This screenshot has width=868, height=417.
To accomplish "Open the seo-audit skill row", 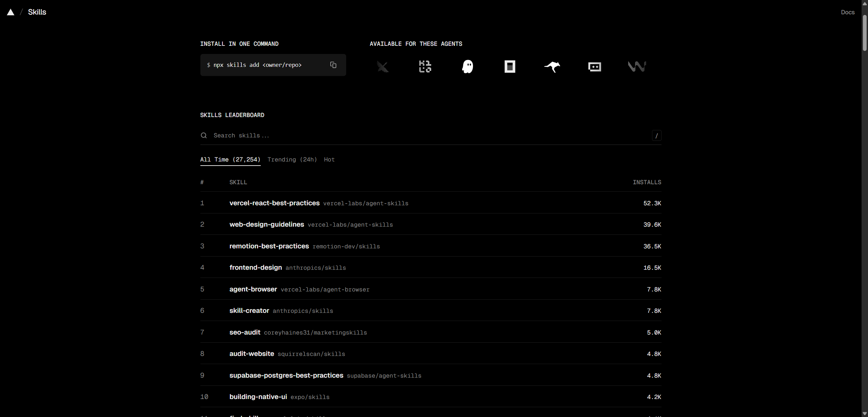I will tap(245, 332).
